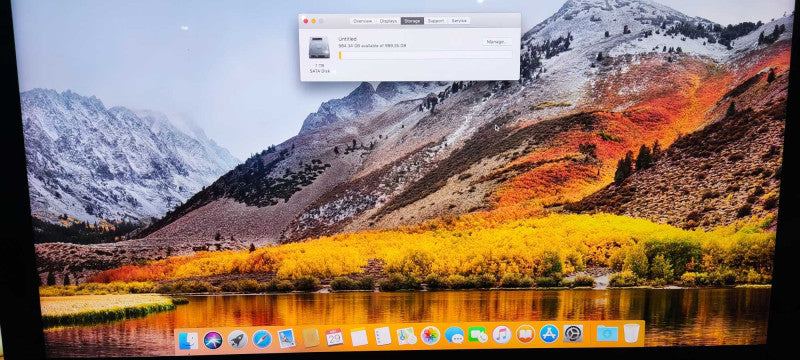Click the Manage... button
800x360 pixels.
click(496, 42)
